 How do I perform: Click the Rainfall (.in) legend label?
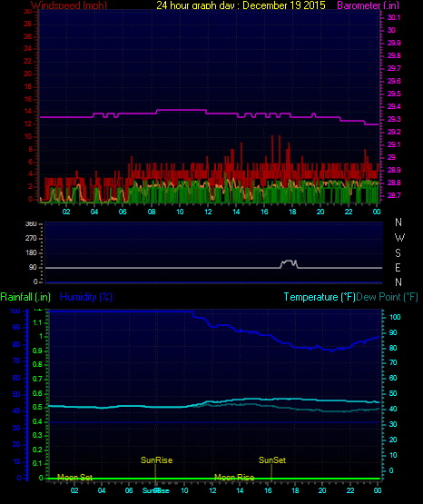coord(25,297)
